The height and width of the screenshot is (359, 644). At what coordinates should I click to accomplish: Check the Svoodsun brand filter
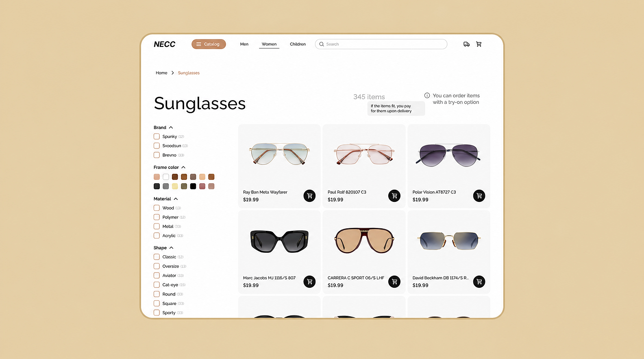157,146
